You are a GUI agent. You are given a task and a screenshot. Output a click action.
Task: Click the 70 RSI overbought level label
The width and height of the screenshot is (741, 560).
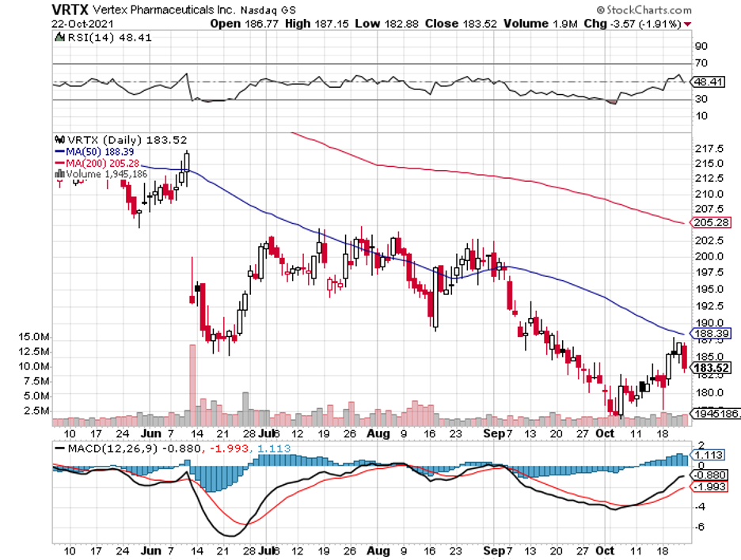701,62
